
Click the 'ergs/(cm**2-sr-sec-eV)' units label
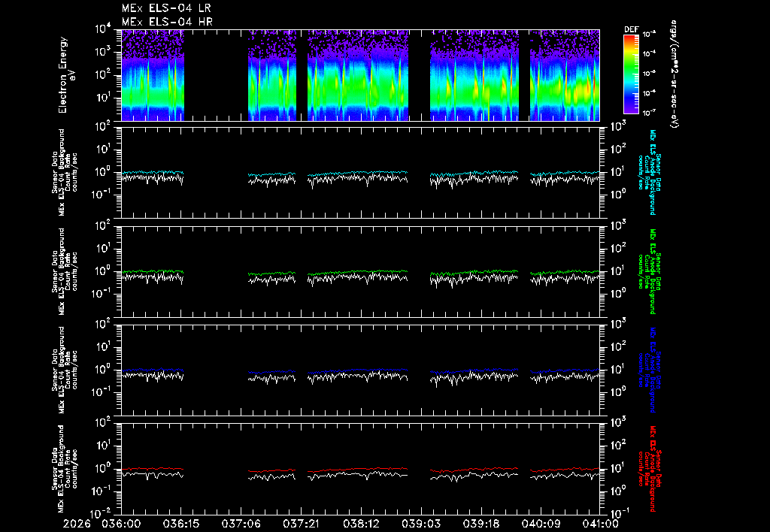tap(675, 74)
